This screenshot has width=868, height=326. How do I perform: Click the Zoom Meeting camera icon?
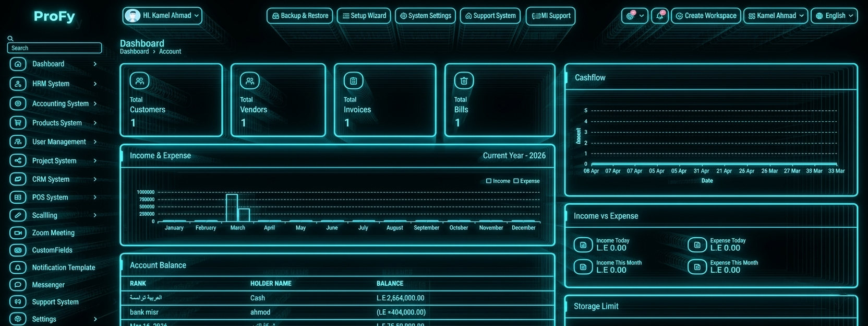18,232
